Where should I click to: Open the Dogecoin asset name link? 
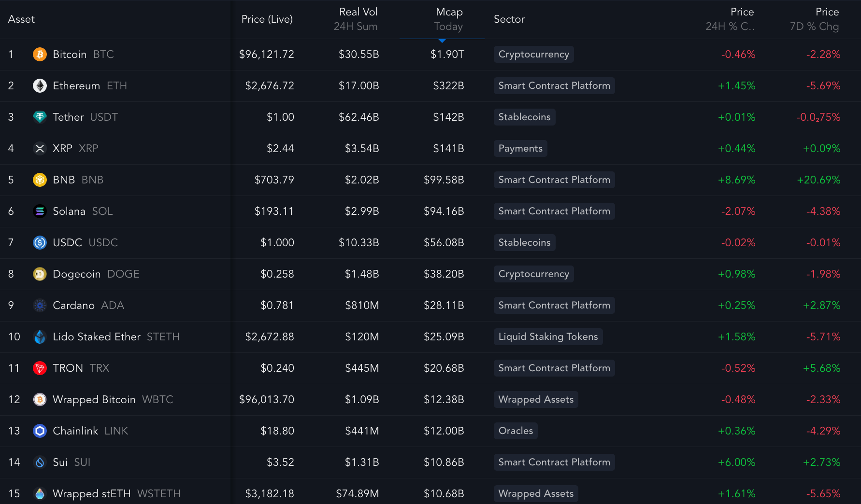pyautogui.click(x=77, y=274)
